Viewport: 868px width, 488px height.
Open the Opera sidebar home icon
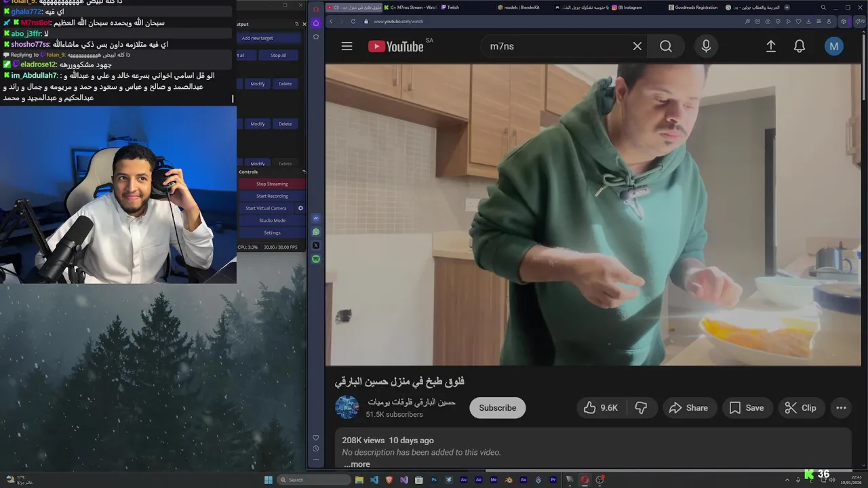(316, 23)
